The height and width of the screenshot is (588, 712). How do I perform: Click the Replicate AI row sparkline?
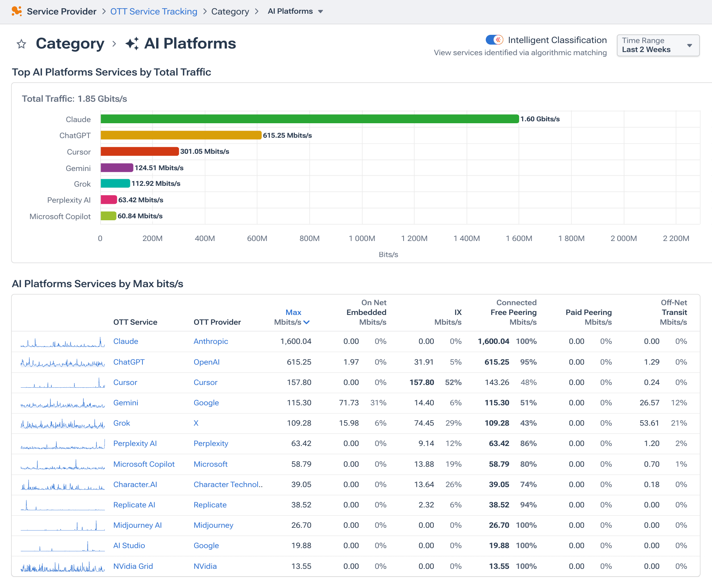coord(63,505)
